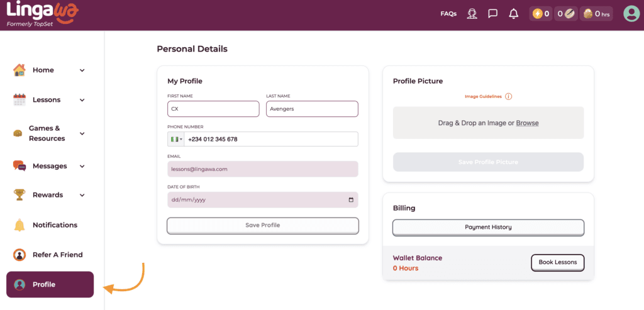The height and width of the screenshot is (310, 644).
Task: Open the user avatar in top right
Action: click(x=631, y=13)
